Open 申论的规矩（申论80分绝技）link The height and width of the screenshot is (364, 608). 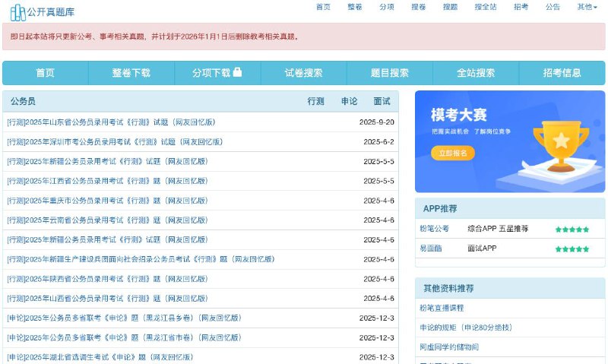tap(466, 328)
